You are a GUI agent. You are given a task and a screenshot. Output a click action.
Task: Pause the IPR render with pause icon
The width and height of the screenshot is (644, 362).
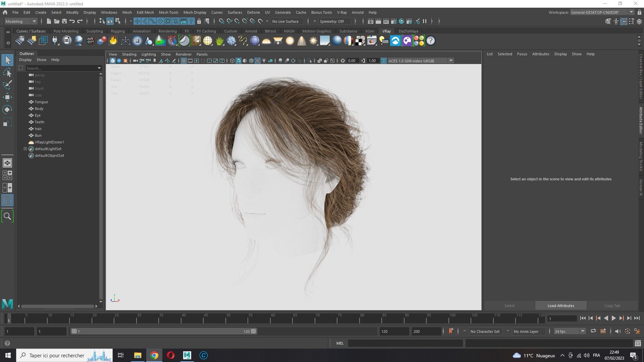(425, 21)
